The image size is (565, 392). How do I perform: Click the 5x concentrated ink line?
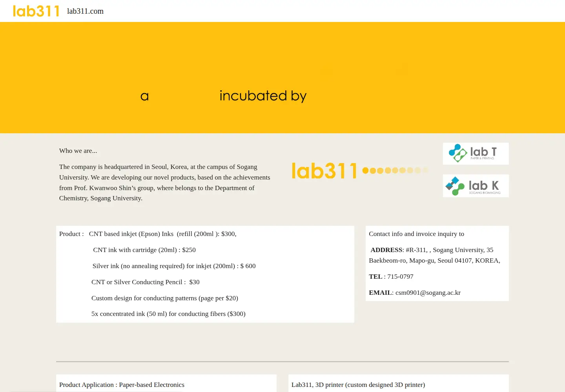click(x=168, y=314)
